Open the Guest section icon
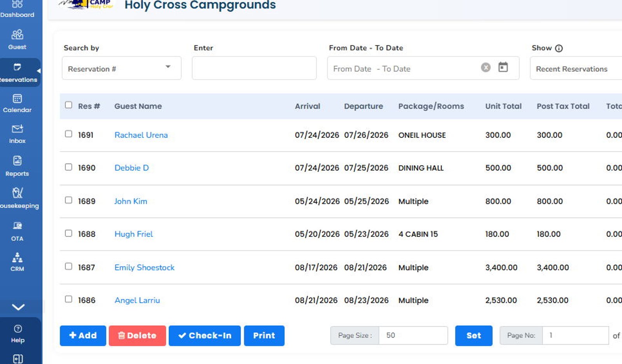Viewport: 622px width, 364px height. [x=17, y=35]
